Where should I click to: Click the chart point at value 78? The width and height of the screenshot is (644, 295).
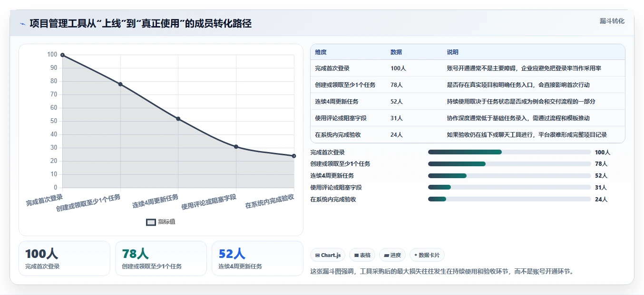tap(120, 84)
